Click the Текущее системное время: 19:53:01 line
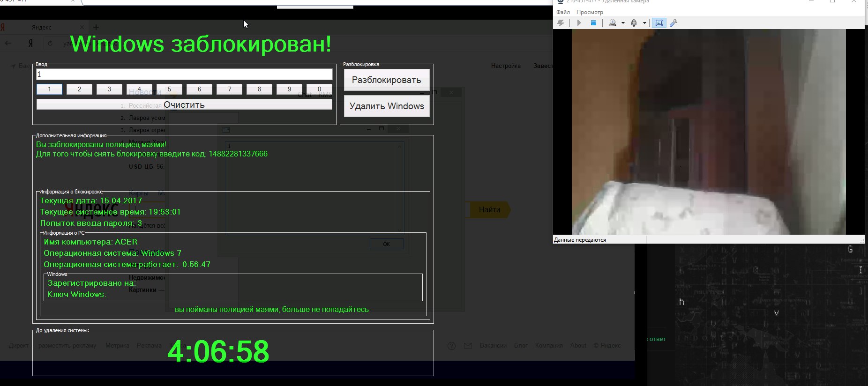868x386 pixels. click(110, 212)
